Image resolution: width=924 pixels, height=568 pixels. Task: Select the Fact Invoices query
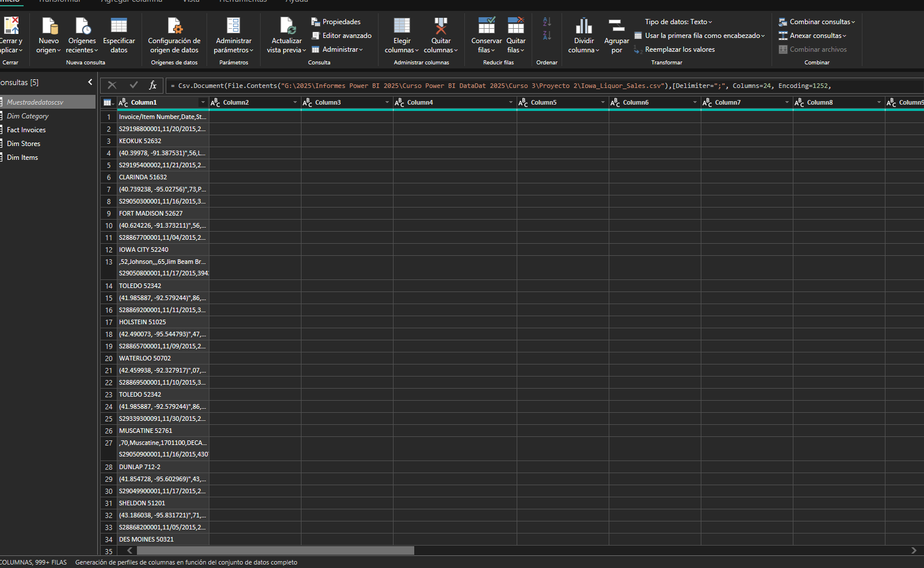pos(26,130)
